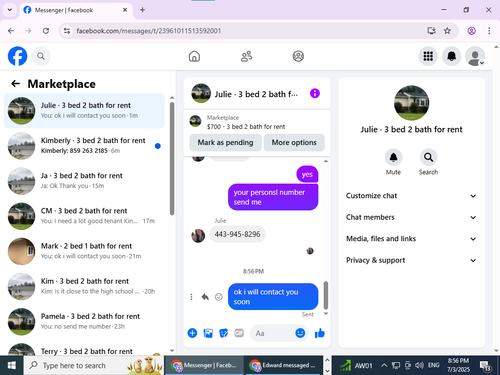The height and width of the screenshot is (375, 500).
Task: Click the back arrow next to Marketplace
Action: 16,84
